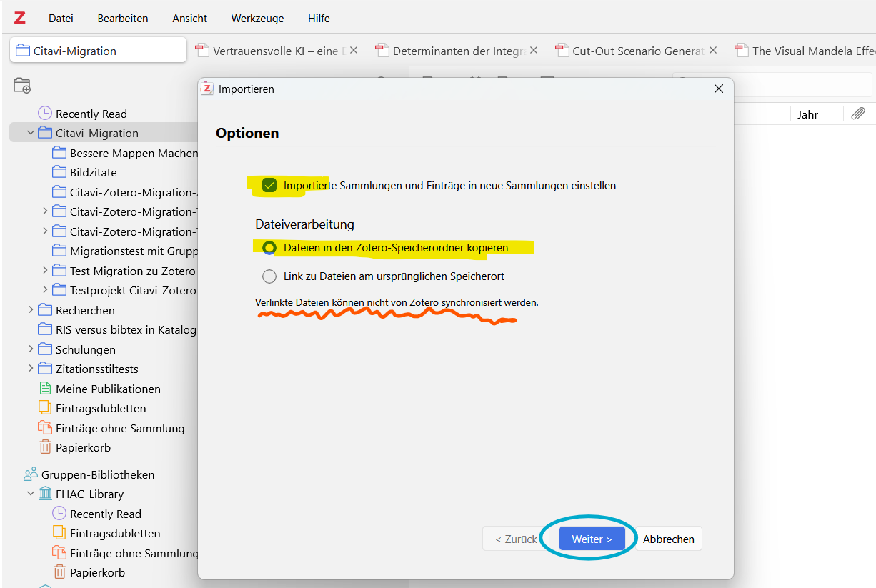Click the Meine Publikationen document icon

pyautogui.click(x=44, y=389)
